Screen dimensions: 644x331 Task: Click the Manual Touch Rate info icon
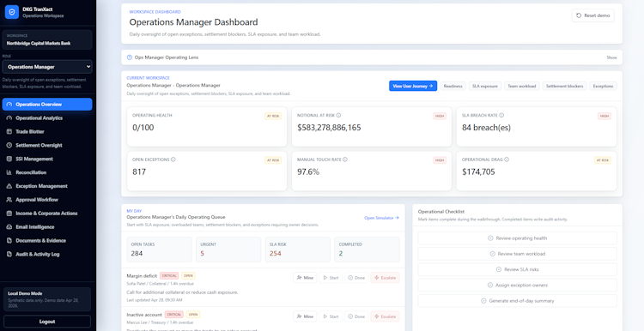(x=345, y=159)
